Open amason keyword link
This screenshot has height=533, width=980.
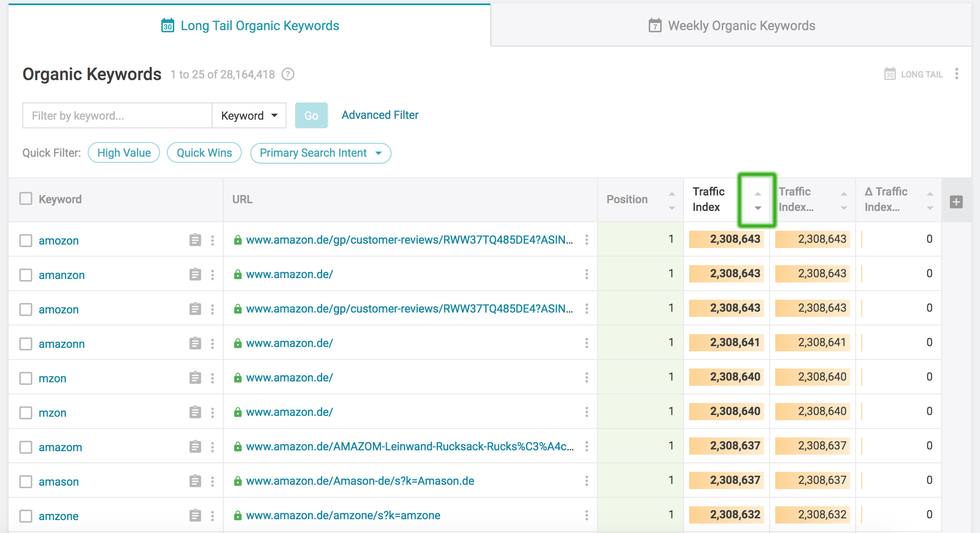point(59,482)
